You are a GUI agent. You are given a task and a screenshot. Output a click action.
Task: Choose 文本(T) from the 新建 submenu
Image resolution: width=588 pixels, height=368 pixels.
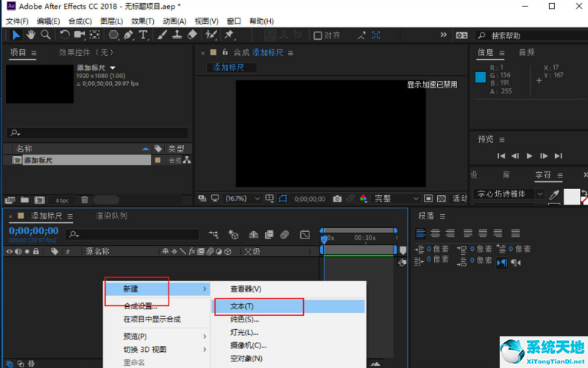coord(288,306)
